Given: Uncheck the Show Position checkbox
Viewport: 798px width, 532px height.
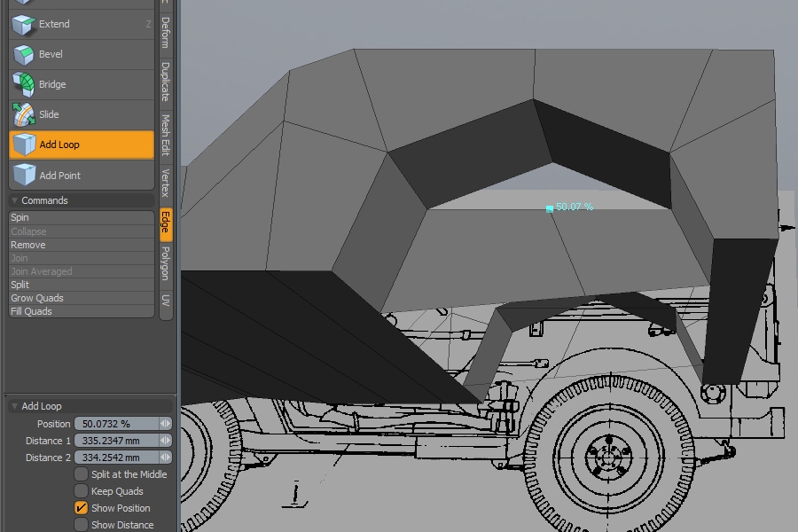Looking at the screenshot, I should [81, 507].
